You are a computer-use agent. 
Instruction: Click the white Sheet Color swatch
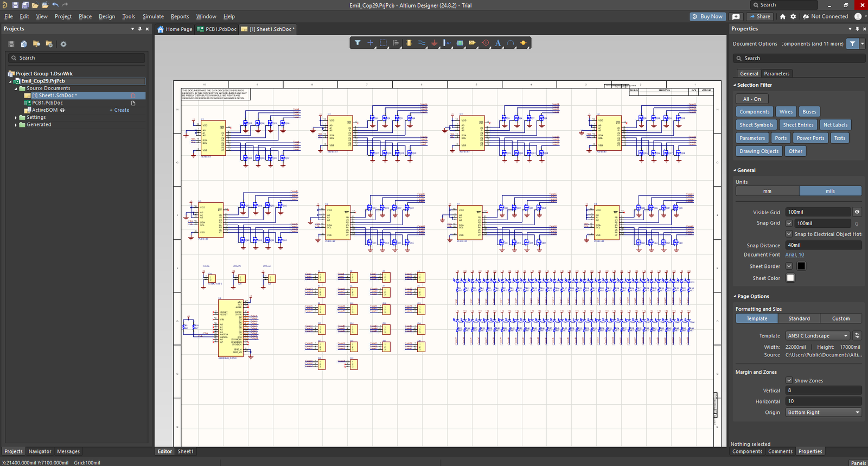(x=790, y=278)
